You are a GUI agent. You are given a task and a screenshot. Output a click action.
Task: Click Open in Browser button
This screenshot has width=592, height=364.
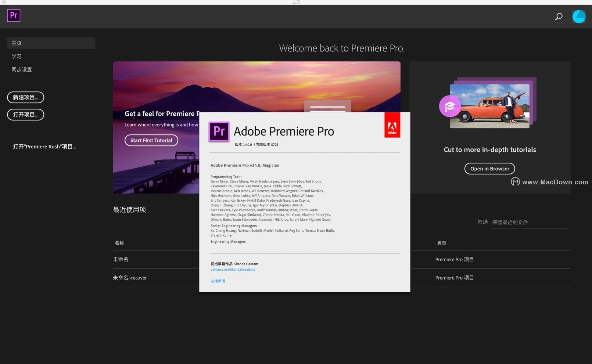tap(489, 169)
